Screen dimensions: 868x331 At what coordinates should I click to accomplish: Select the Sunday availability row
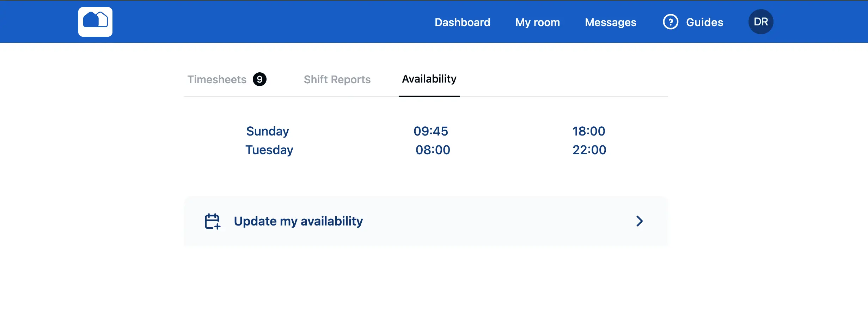click(268, 131)
